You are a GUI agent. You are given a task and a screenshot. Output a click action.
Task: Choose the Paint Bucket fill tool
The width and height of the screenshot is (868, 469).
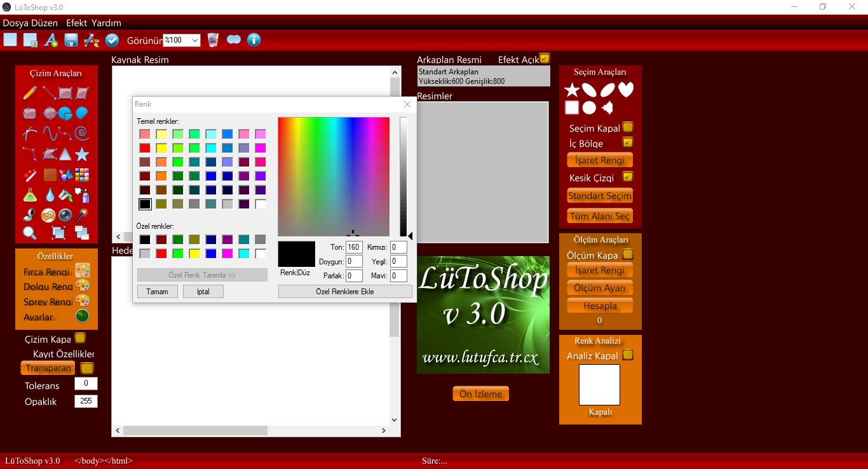(65, 194)
